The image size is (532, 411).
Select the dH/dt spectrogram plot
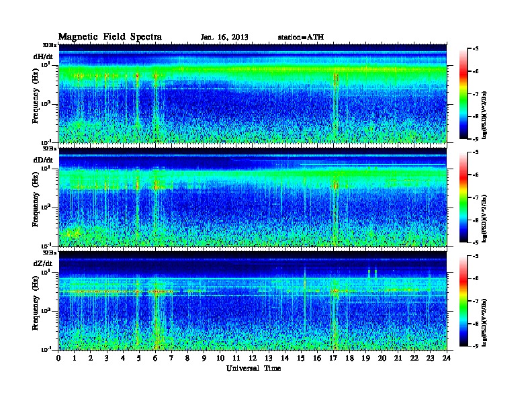[253, 93]
